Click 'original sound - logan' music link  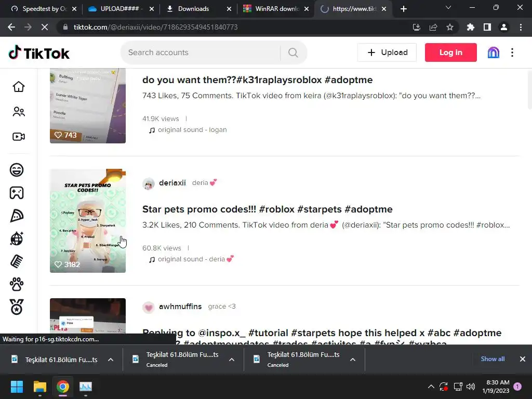point(188,130)
